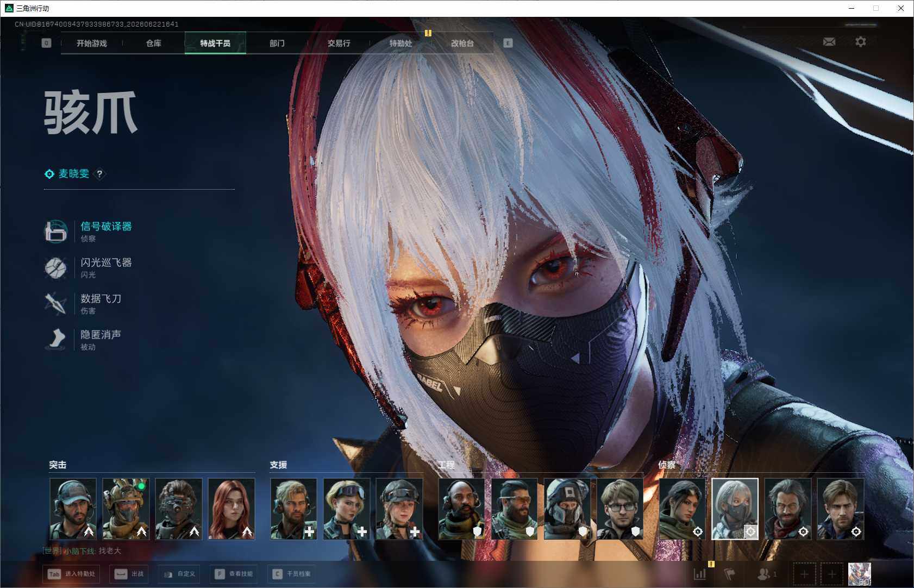Select the 侦察 operator with red scarf

pos(787,509)
